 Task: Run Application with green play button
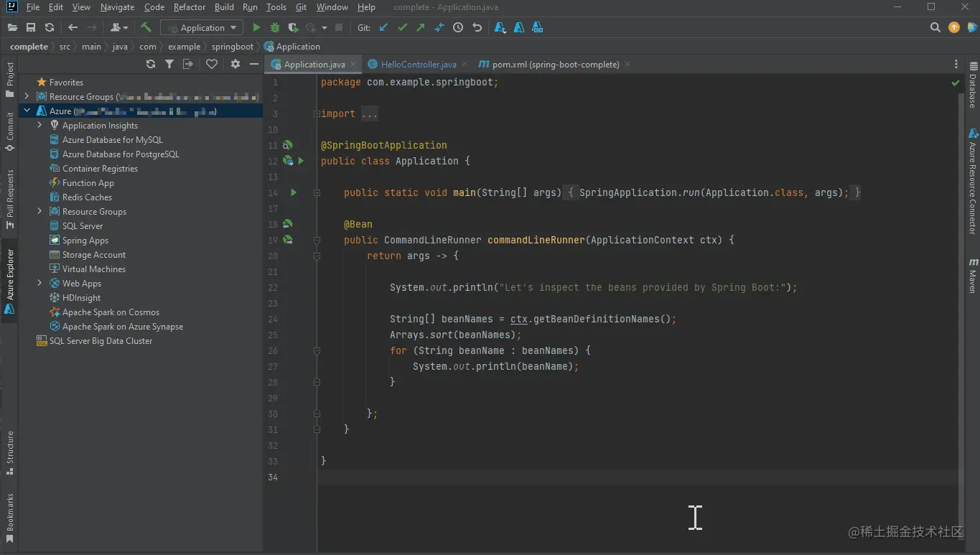click(x=256, y=27)
